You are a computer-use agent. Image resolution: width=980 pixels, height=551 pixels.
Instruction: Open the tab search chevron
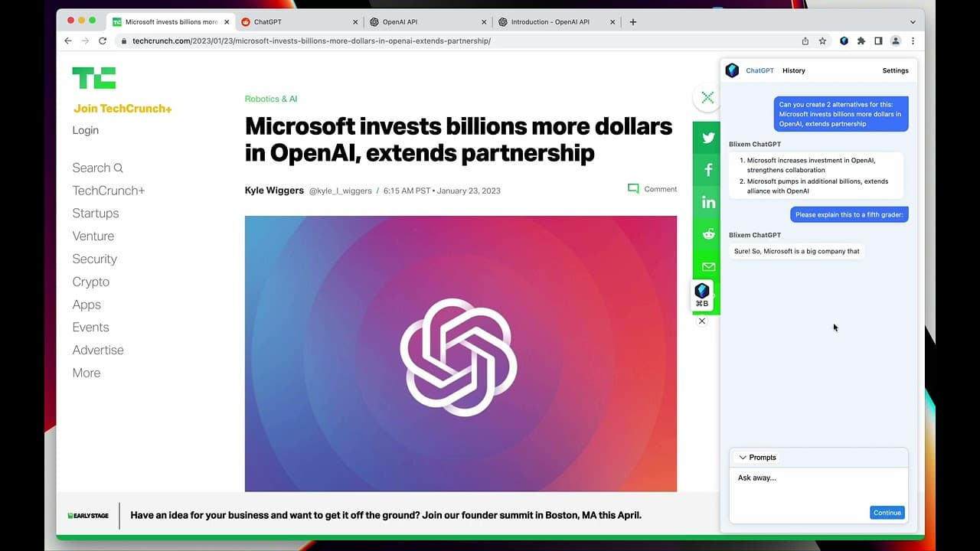pos(913,22)
